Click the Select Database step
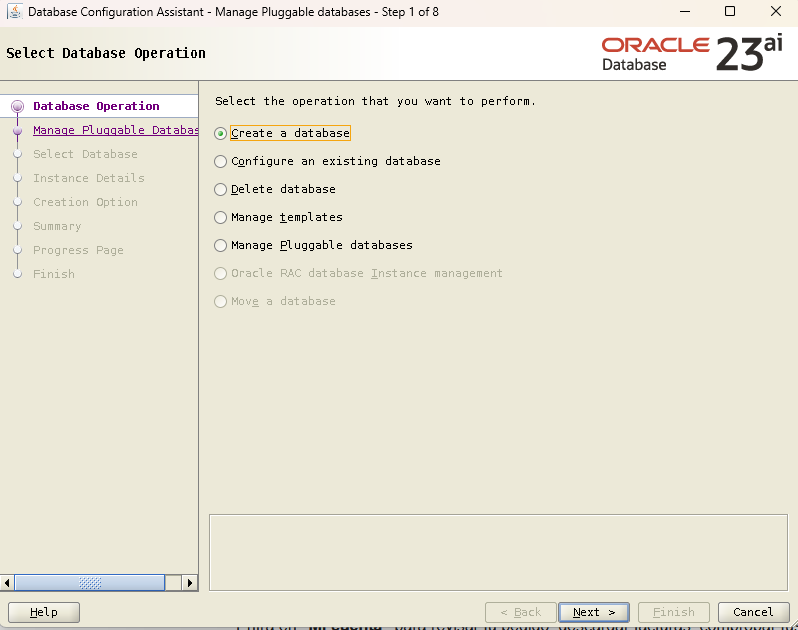 85,154
